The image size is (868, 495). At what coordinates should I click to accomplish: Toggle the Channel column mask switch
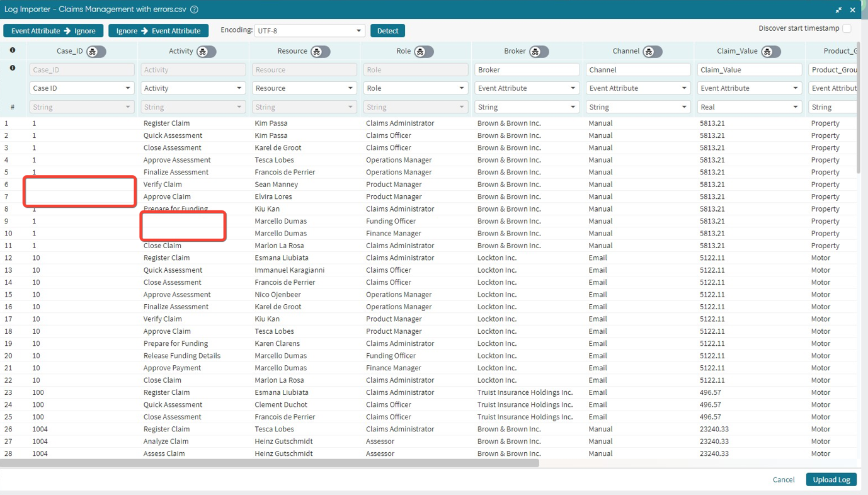coord(652,52)
